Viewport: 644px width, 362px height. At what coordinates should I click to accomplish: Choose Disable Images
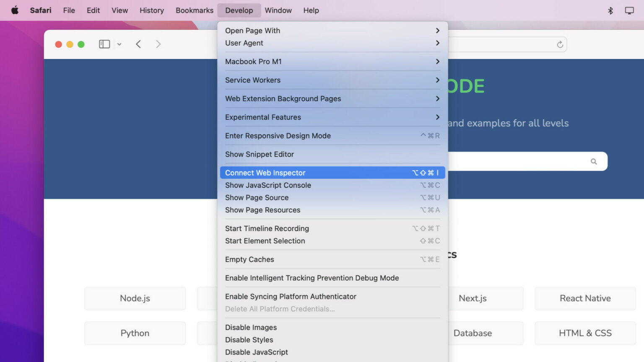coord(332,327)
